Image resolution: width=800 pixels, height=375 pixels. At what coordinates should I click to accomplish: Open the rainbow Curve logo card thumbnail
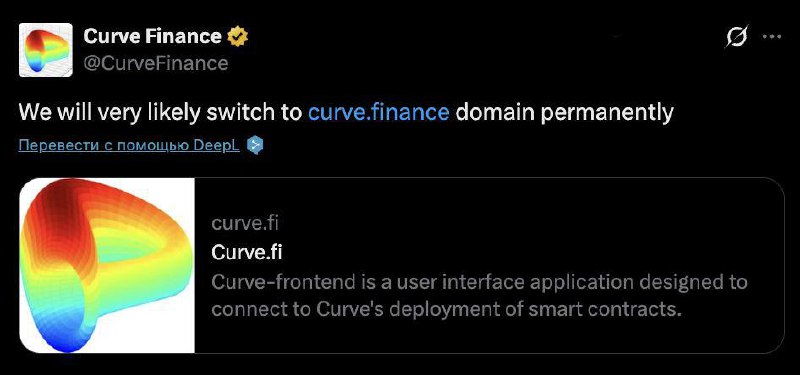click(x=107, y=265)
